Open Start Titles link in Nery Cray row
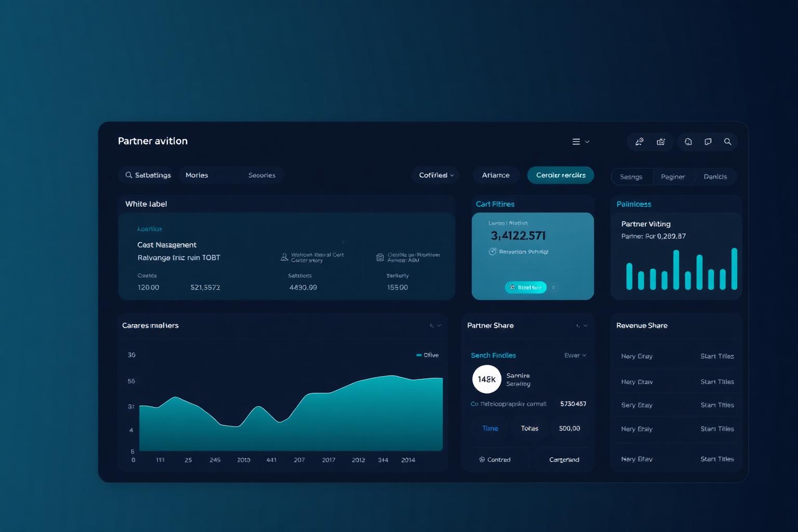This screenshot has height=532, width=798. (x=717, y=356)
